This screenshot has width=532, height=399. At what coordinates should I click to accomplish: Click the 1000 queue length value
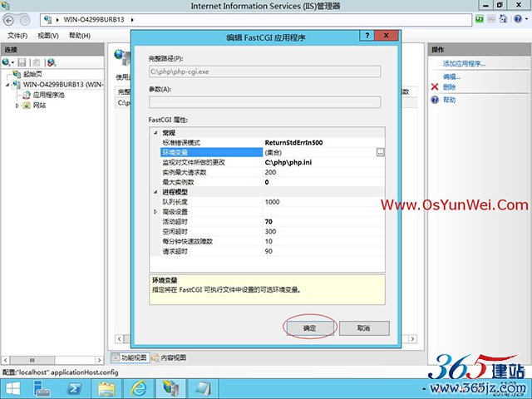click(272, 202)
